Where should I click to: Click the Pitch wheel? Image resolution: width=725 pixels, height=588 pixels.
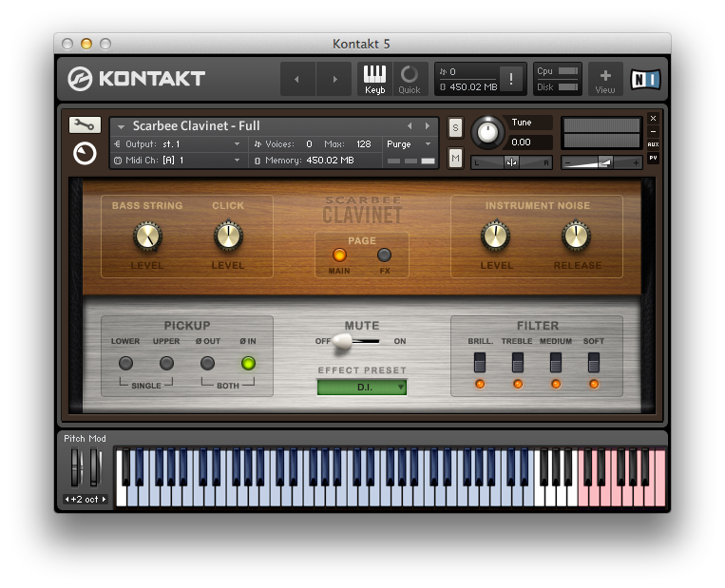76,467
